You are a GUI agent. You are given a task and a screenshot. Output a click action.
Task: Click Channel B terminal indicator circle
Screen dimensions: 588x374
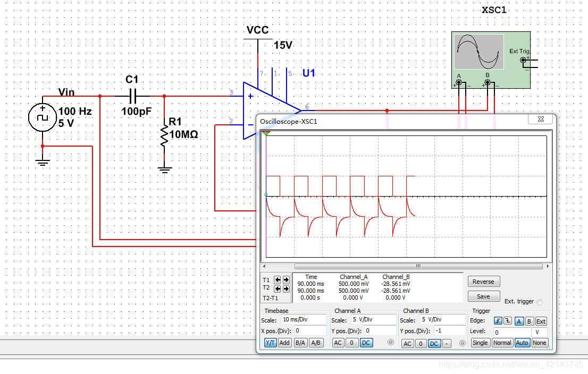463,343
